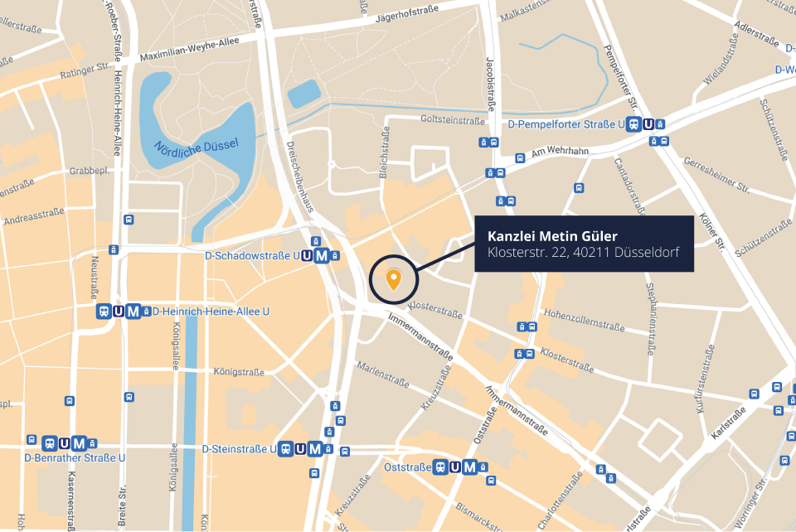This screenshot has height=532, width=796.
Task: Click the Nördliche Düssel lake label
Action: (x=196, y=148)
